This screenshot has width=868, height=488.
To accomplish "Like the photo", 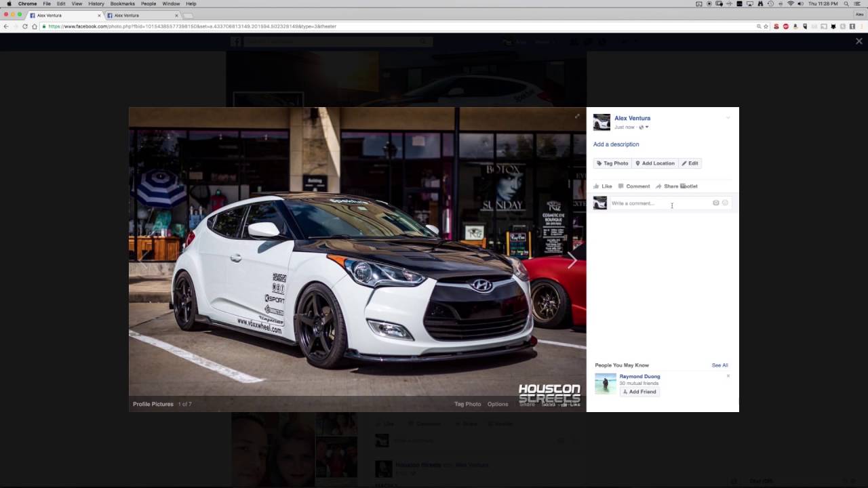I will [x=603, y=186].
